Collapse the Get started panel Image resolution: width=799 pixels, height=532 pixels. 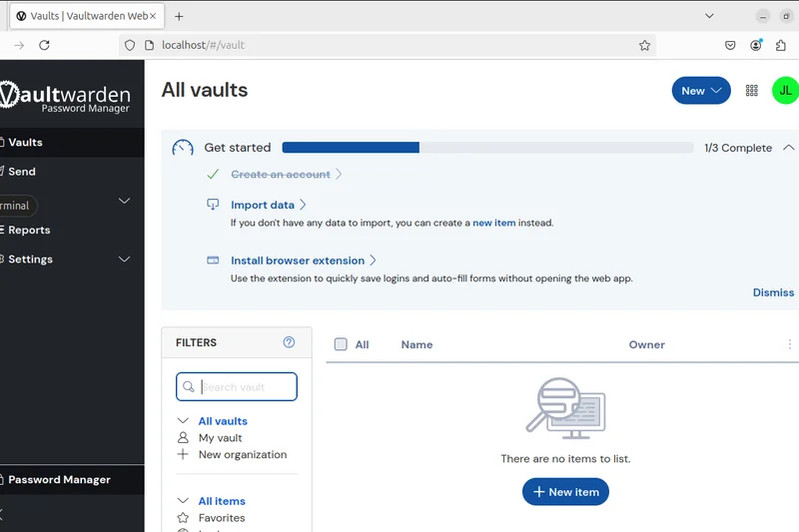(788, 148)
